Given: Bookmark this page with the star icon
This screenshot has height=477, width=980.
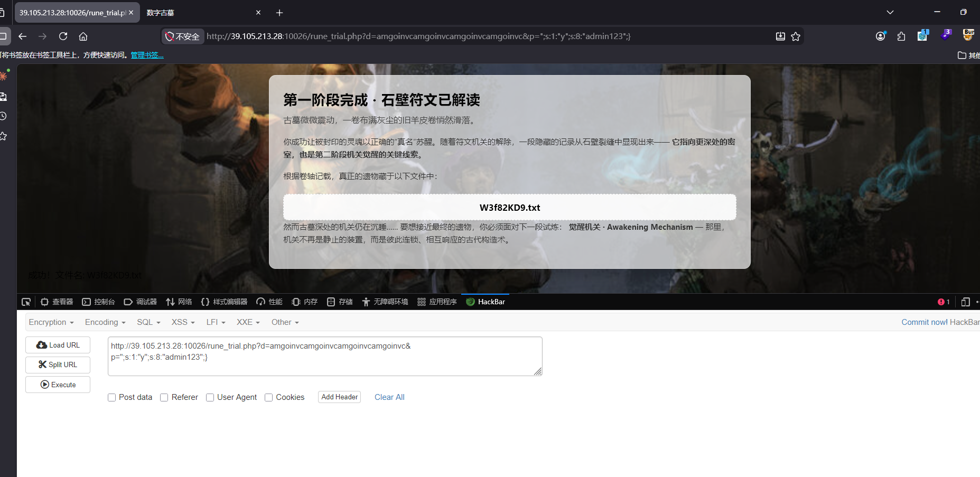Looking at the screenshot, I should [x=796, y=36].
